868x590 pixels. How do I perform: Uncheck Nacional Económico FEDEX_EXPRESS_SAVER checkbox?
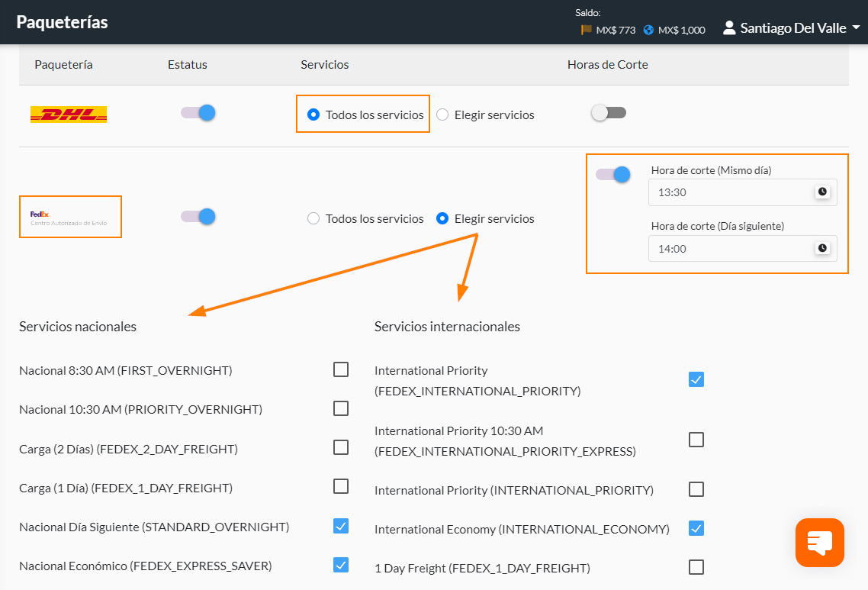click(x=341, y=565)
